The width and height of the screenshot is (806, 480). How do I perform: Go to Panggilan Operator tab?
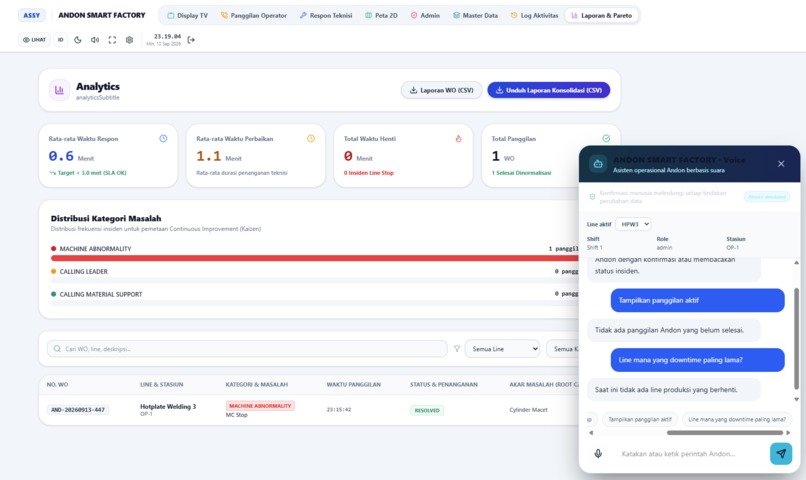click(254, 15)
